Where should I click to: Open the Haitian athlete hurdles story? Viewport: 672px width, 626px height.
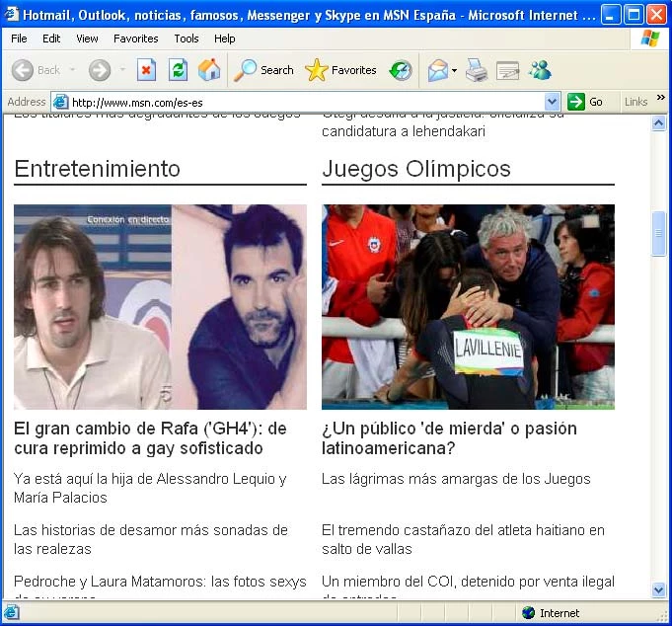tap(463, 539)
